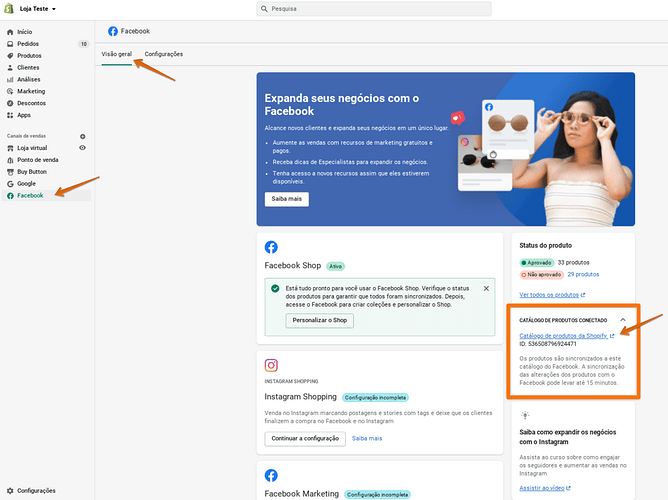Click the Pedidos inbox icon
Viewport: 668px width, 500px height.
click(10, 44)
